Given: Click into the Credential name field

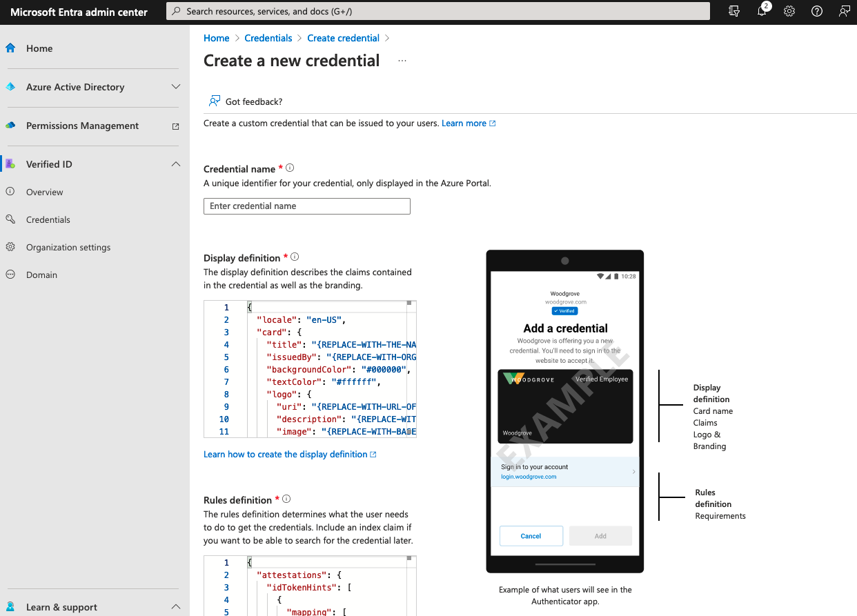Looking at the screenshot, I should point(307,206).
